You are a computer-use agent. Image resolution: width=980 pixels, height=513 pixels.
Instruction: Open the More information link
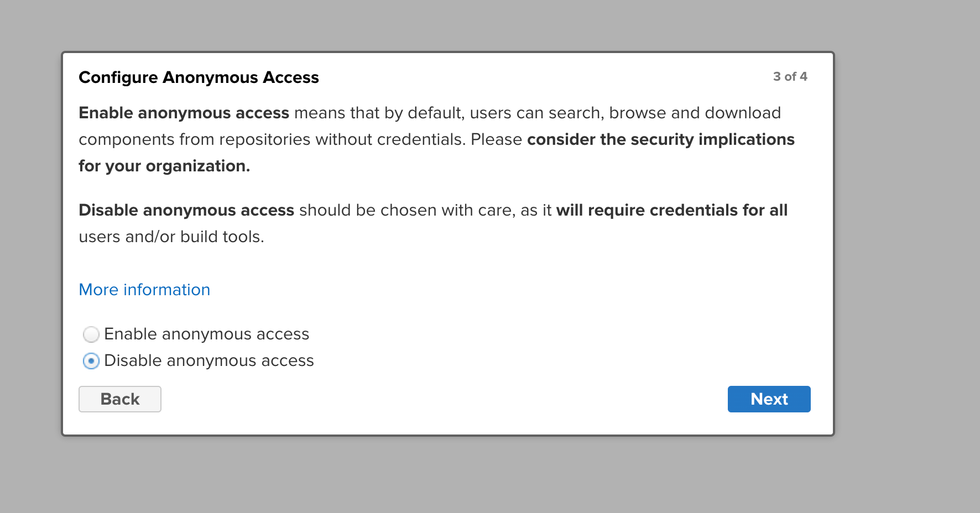[x=144, y=290]
